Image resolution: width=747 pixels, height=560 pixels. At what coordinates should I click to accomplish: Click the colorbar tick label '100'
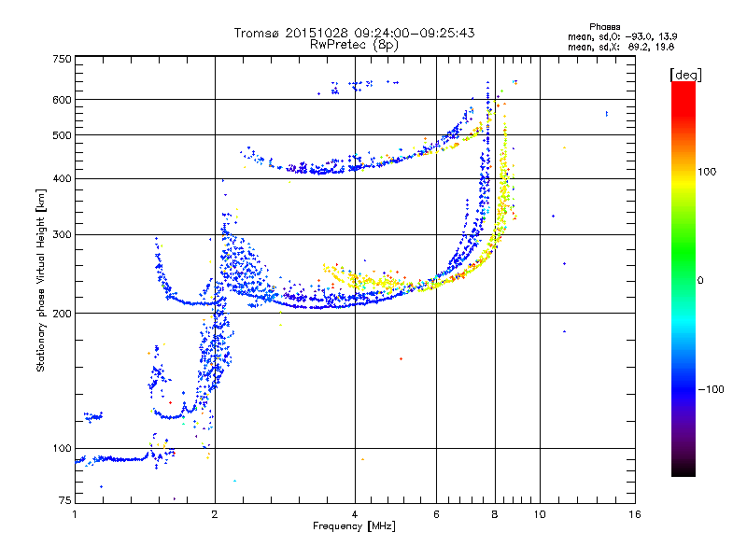[x=707, y=172]
